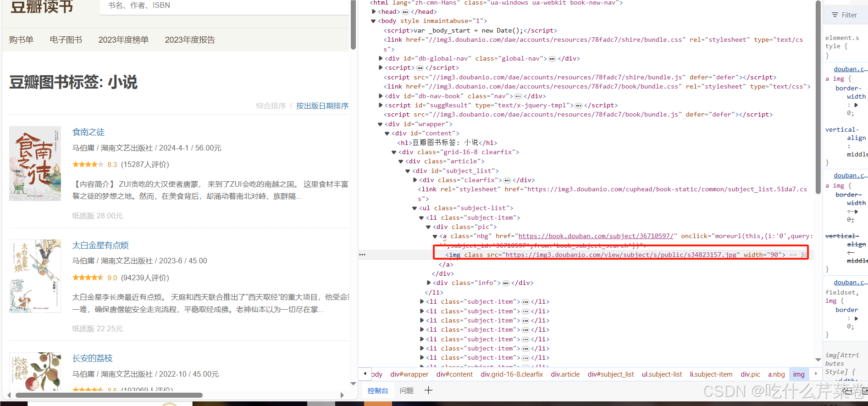Click the down arrow of the DOM tree scrollbar
Screen dimensions: 868x406
click(818, 360)
